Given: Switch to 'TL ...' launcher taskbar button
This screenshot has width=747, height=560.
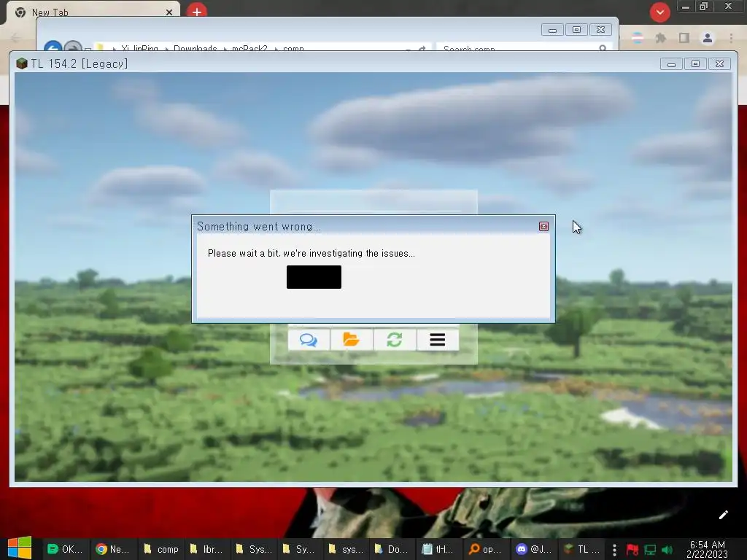Looking at the screenshot, I should (581, 549).
